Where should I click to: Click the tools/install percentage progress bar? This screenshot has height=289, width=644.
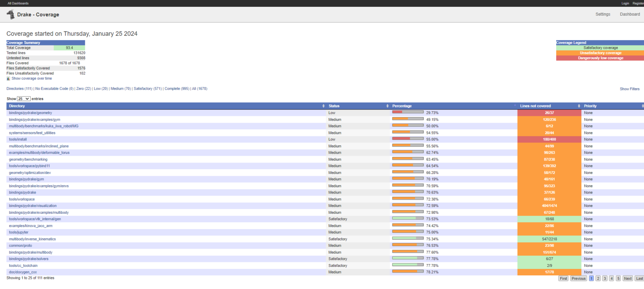tap(407, 138)
